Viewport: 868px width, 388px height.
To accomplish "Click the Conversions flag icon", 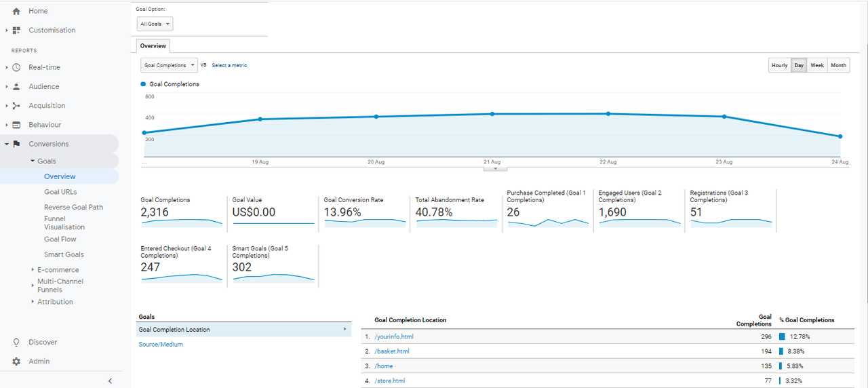I will pos(16,144).
